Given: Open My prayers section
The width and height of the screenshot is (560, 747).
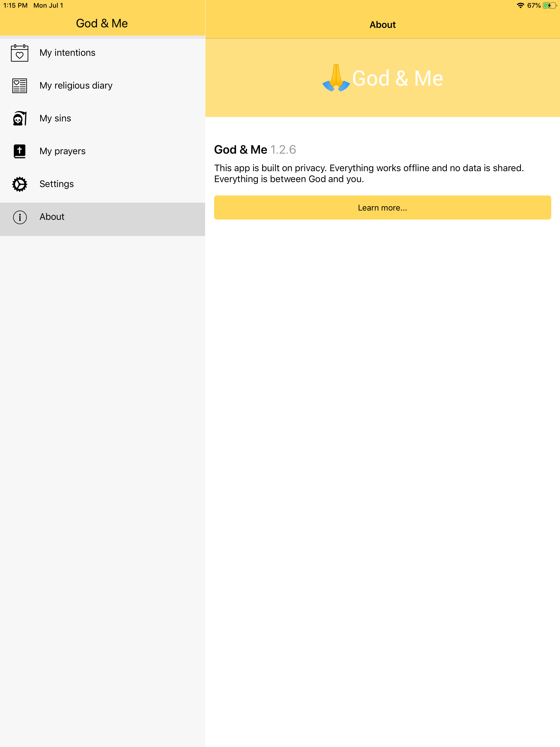Looking at the screenshot, I should click(x=102, y=151).
